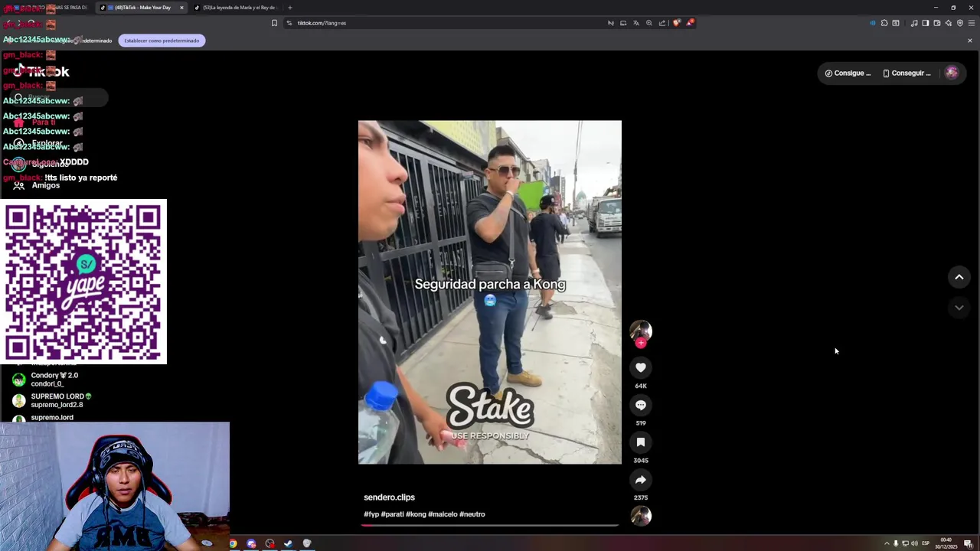Open the Brave Shields lion icon
The width and height of the screenshot is (980, 551).
coord(676,23)
